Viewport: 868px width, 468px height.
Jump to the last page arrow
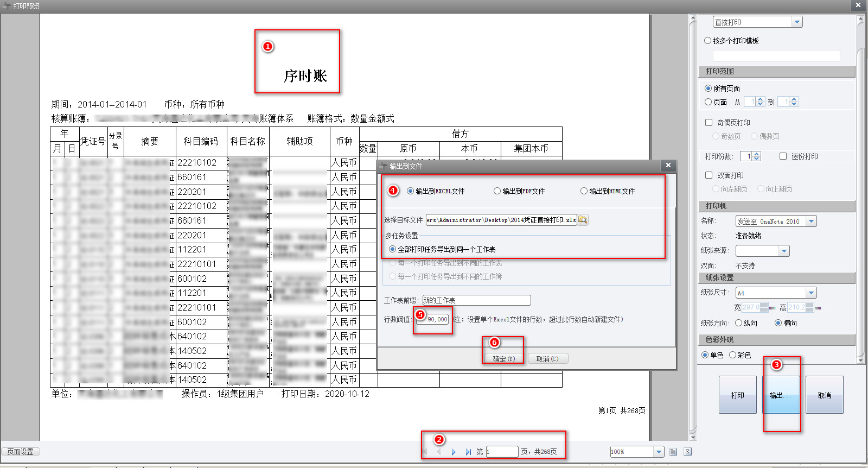468,452
